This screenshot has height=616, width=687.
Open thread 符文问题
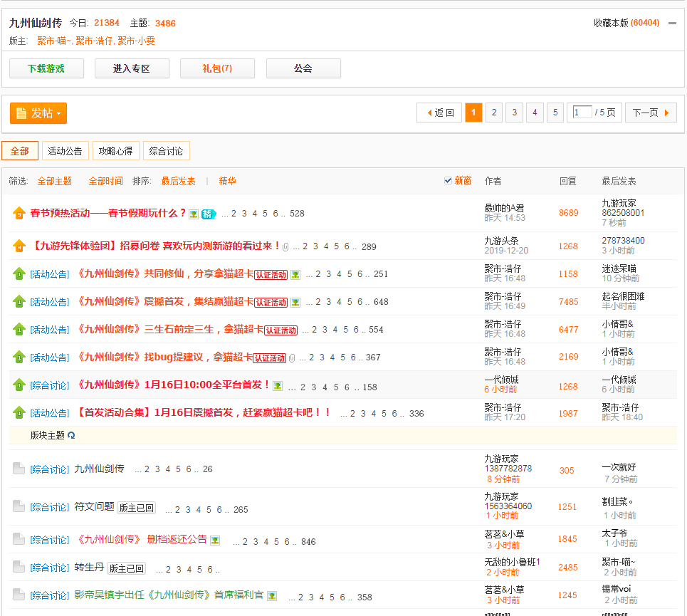coord(94,507)
